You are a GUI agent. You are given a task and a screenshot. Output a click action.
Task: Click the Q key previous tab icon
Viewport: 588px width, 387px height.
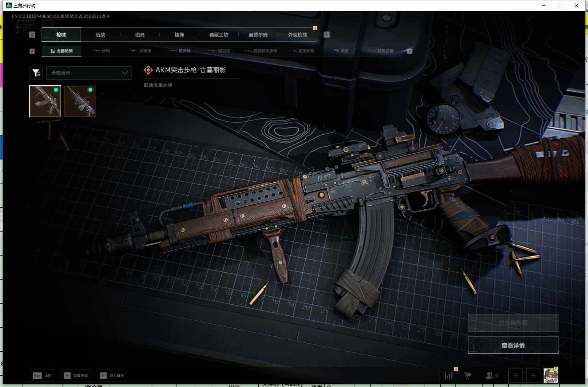(x=32, y=35)
